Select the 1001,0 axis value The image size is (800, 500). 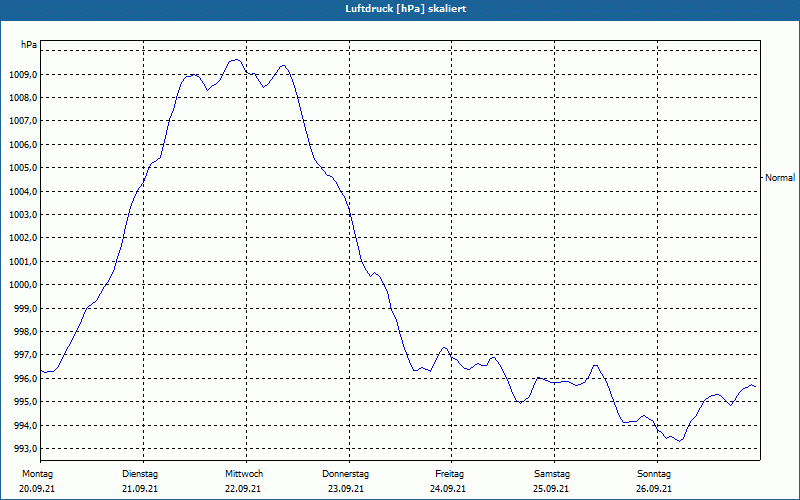23,262
